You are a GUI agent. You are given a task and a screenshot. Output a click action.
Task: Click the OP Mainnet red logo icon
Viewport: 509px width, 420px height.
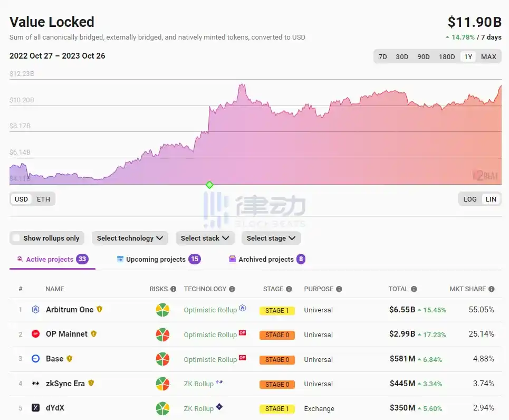pyautogui.click(x=36, y=334)
